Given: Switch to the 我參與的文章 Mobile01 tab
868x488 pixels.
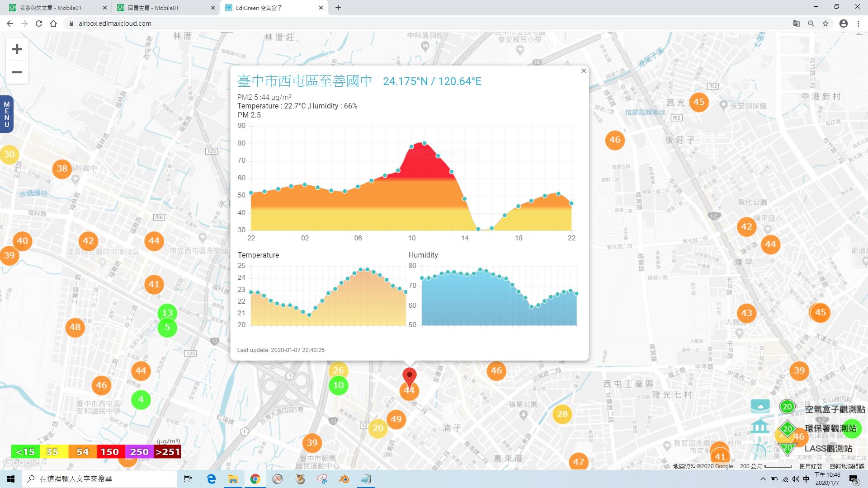Looking at the screenshot, I should pos(57,8).
